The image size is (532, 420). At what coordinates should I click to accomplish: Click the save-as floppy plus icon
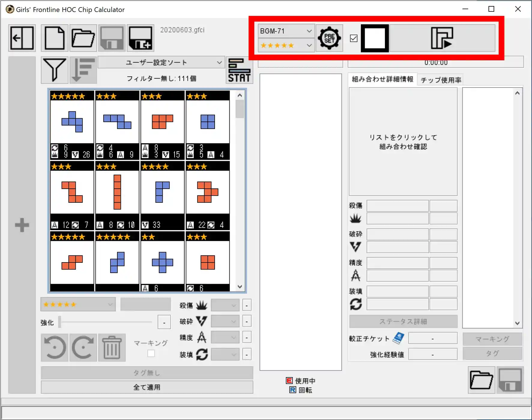(141, 38)
